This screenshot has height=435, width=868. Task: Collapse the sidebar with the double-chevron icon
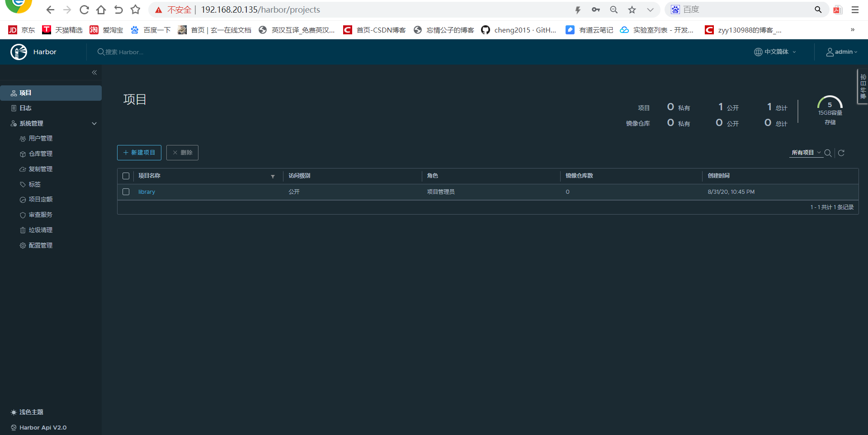(94, 72)
